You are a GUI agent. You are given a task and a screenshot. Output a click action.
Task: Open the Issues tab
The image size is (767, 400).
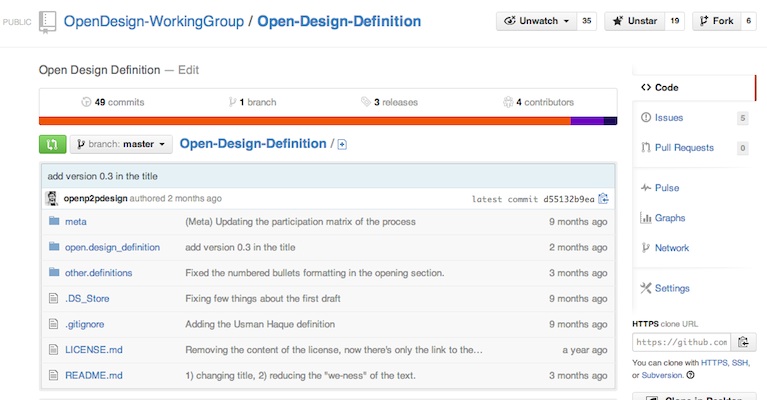click(x=694, y=118)
